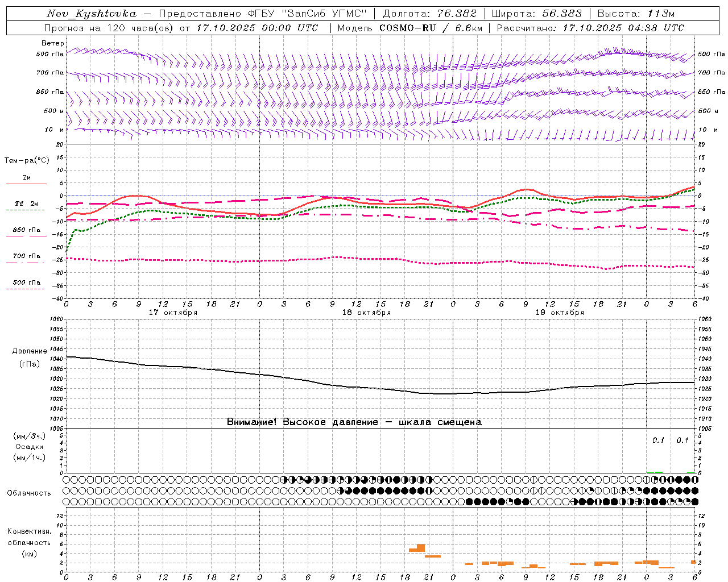Image resolution: width=728 pixels, height=582 pixels.
Task: Click the 500 м wind level label on left
Action: tap(54, 111)
